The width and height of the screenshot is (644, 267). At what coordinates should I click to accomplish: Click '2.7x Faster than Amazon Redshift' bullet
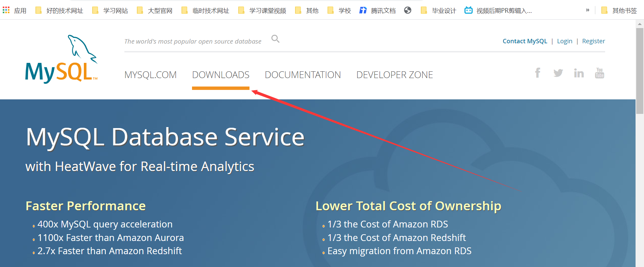coord(110,251)
